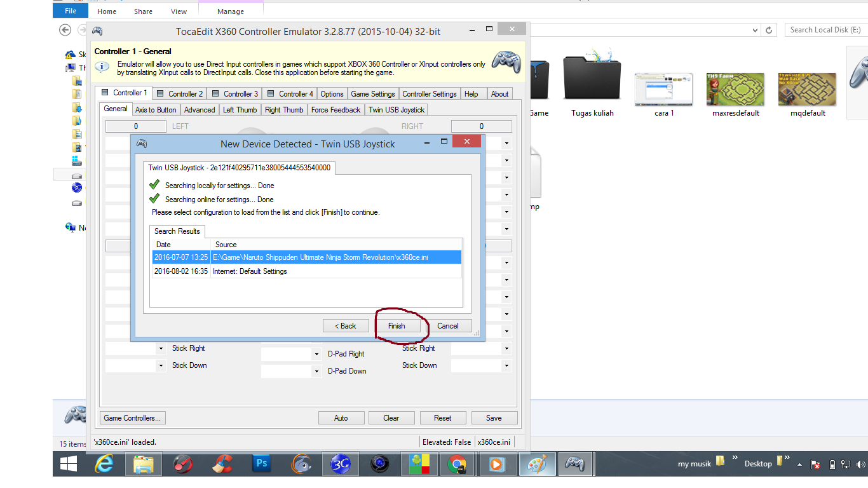The image size is (868, 488).
Task: Click the Source column header
Action: (x=336, y=245)
